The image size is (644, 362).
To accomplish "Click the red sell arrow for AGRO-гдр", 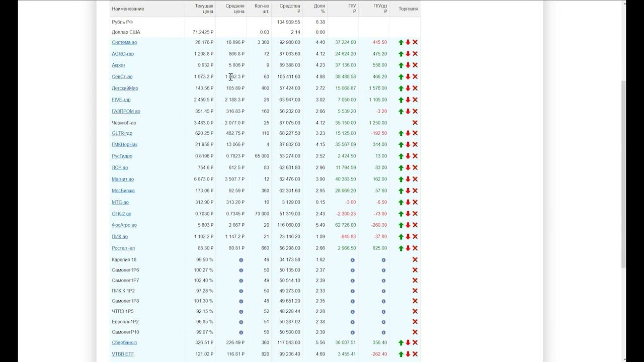I will 408,54.
